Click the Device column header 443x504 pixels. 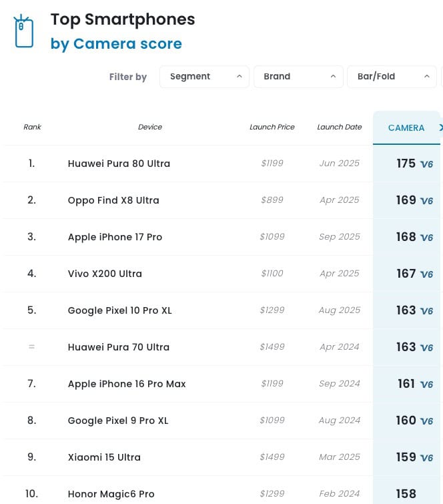(x=150, y=127)
